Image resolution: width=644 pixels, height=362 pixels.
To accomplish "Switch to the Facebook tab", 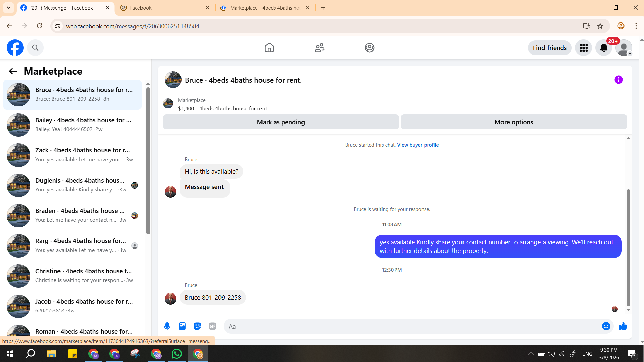I will (165, 8).
